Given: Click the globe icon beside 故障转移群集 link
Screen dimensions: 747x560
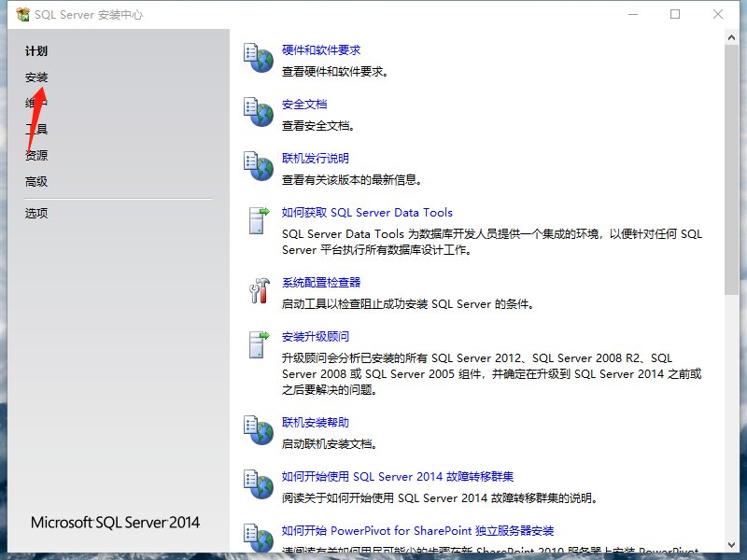Looking at the screenshot, I should [x=259, y=484].
